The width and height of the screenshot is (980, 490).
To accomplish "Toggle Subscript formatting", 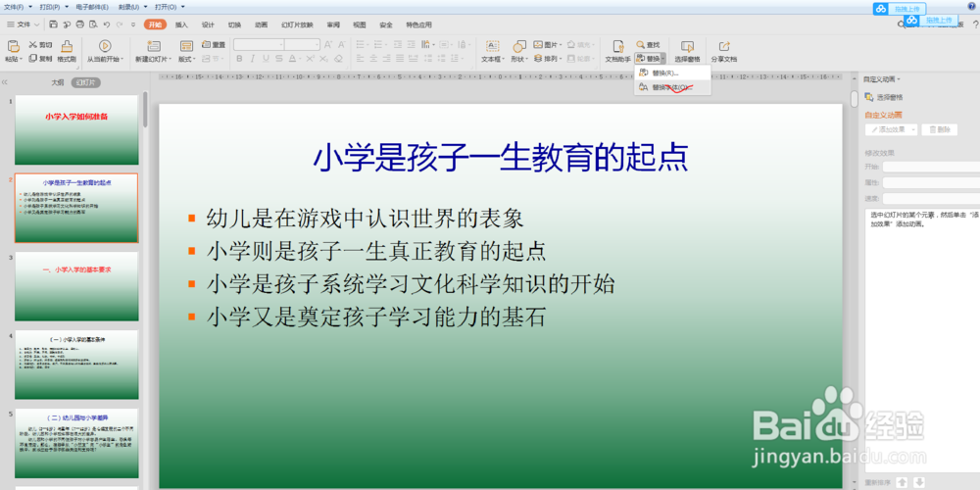I will tap(323, 59).
